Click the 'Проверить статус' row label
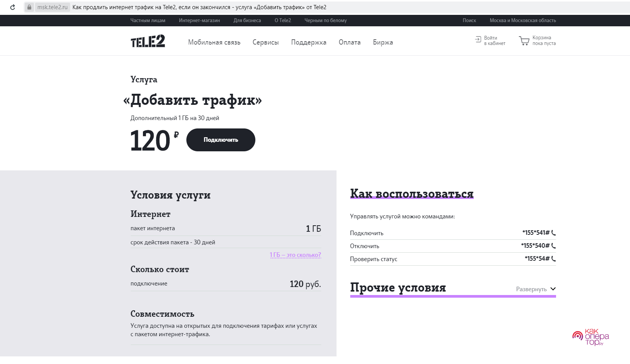The image size is (630, 364). (374, 259)
